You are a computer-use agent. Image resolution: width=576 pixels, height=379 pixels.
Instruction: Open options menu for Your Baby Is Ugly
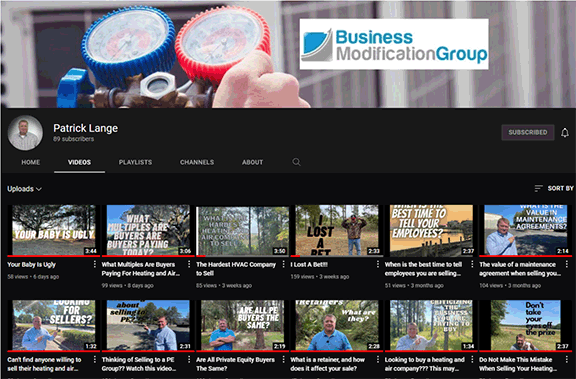[94, 264]
